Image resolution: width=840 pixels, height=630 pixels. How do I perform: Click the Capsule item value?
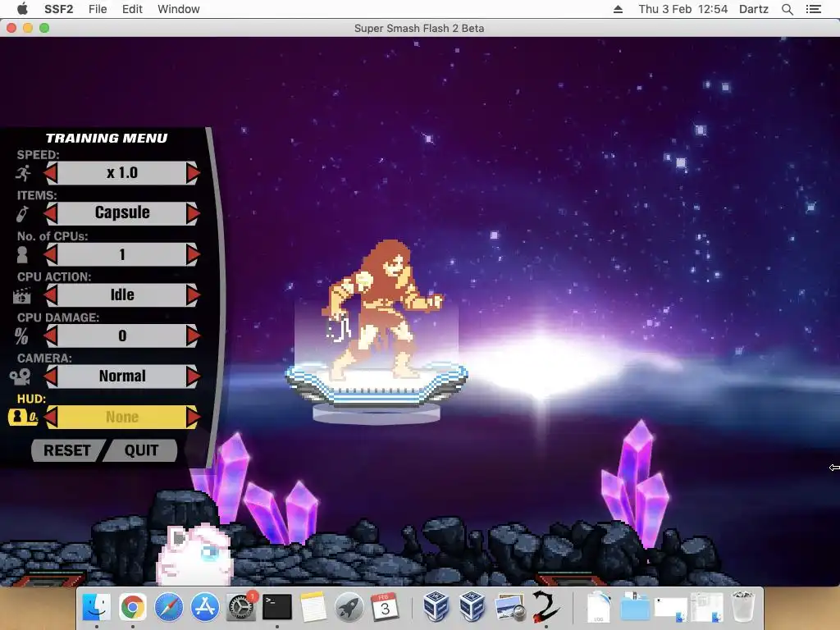(122, 213)
